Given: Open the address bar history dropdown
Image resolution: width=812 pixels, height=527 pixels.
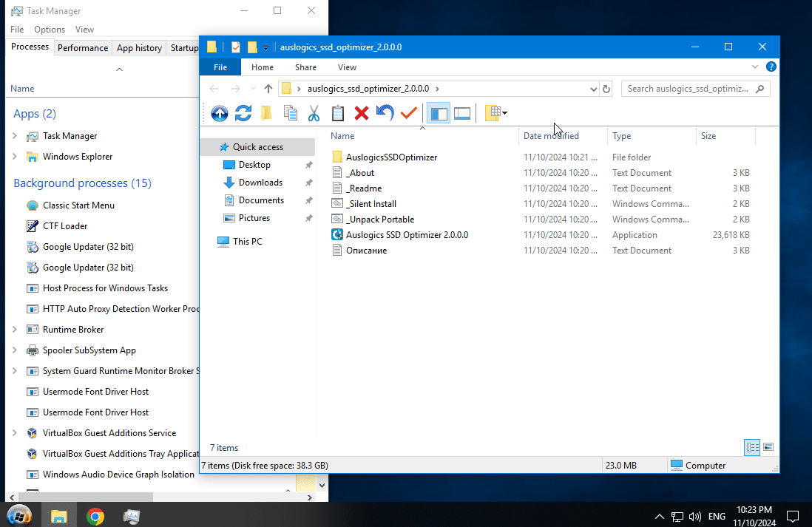Looking at the screenshot, I should 593,89.
